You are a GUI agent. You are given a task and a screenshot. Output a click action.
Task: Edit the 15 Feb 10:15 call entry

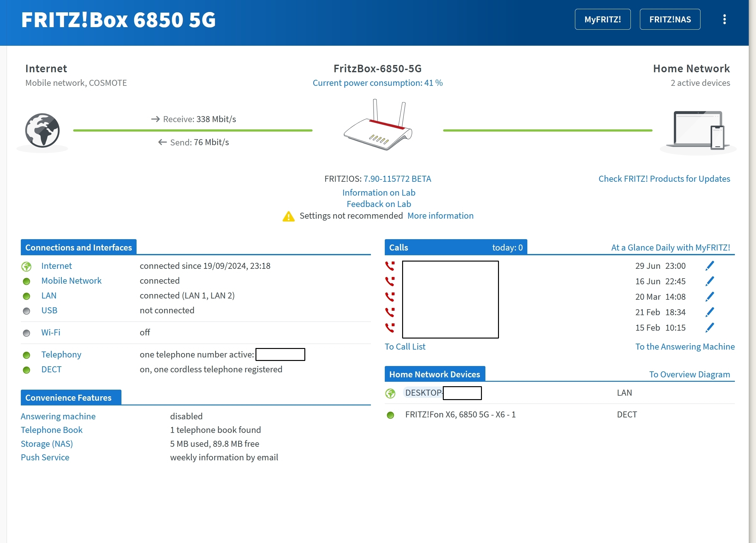coord(710,328)
